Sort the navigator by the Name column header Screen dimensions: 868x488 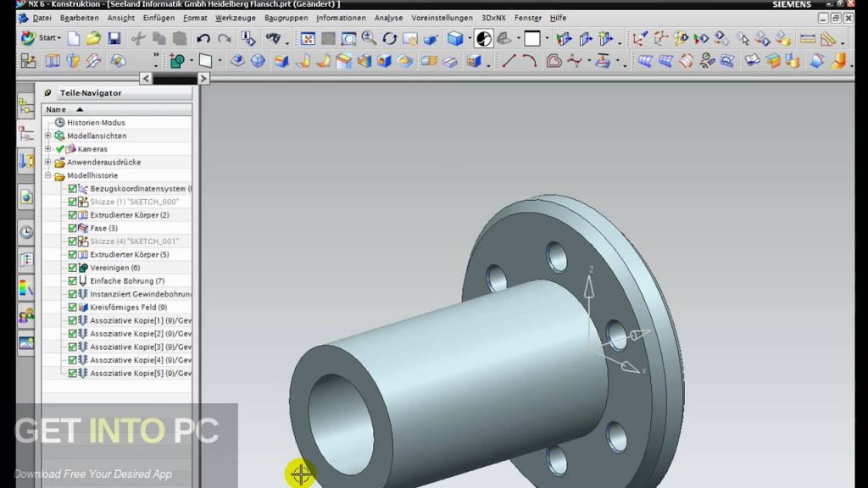coord(117,109)
